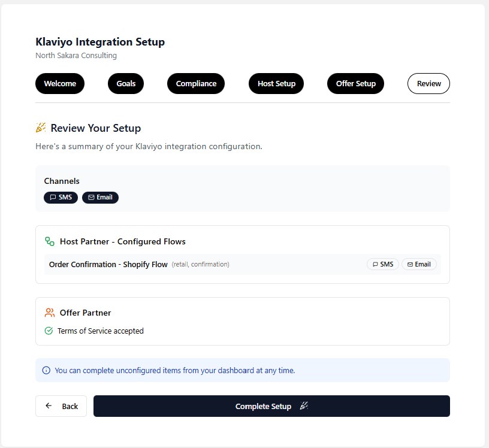489x448 pixels.
Task: Click the SMS tag on Order Confirmation flow
Action: click(x=382, y=264)
